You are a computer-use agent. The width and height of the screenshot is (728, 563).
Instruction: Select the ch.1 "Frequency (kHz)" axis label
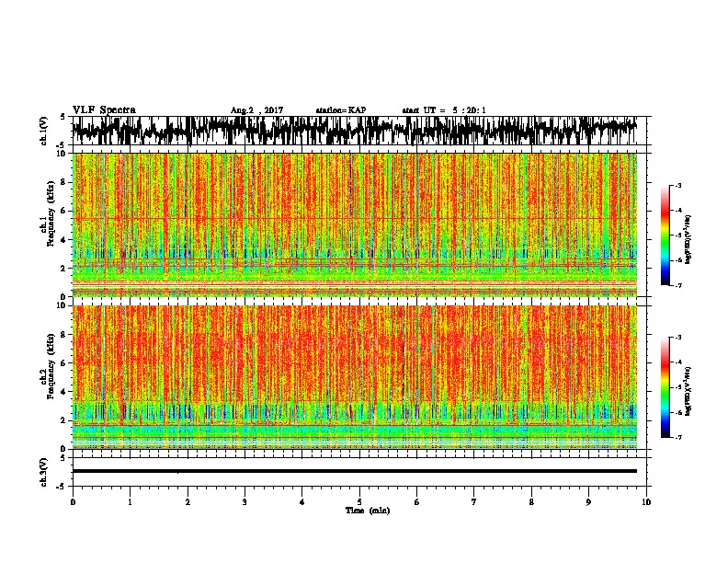point(51,213)
